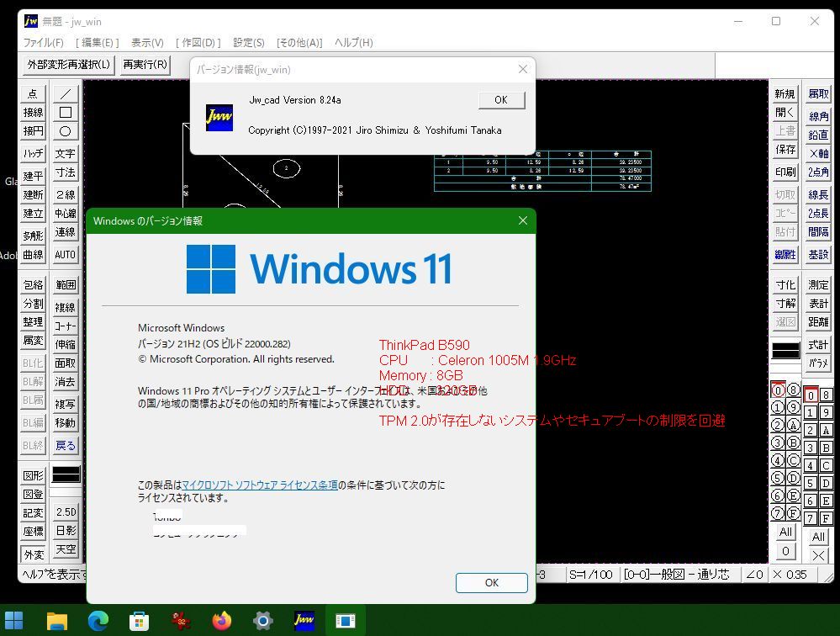Viewport: 840px width, 636px height.
Task: Choose the 接円 tangent circle tool
Action: [x=34, y=131]
